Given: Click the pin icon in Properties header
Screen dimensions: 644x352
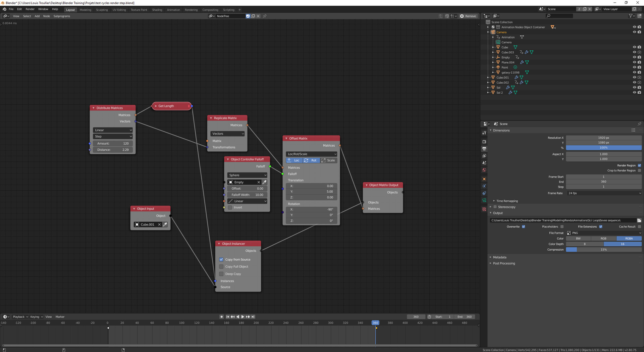Looking at the screenshot, I should 639,124.
